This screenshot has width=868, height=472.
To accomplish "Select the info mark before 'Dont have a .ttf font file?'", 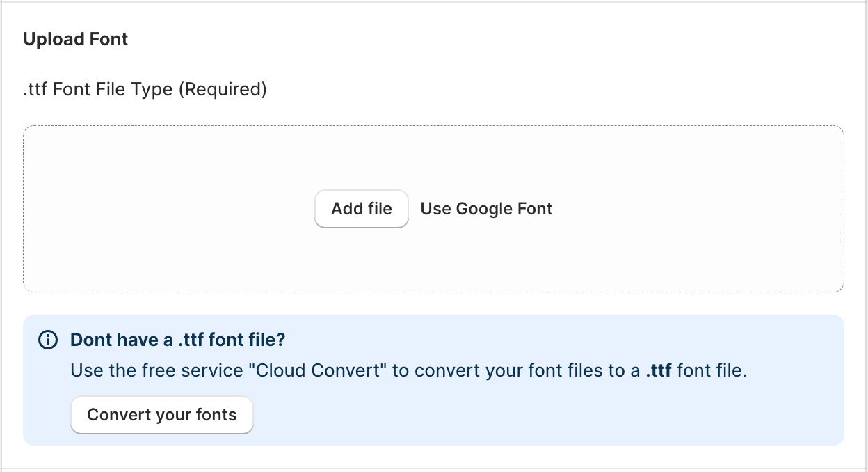I will (x=47, y=340).
